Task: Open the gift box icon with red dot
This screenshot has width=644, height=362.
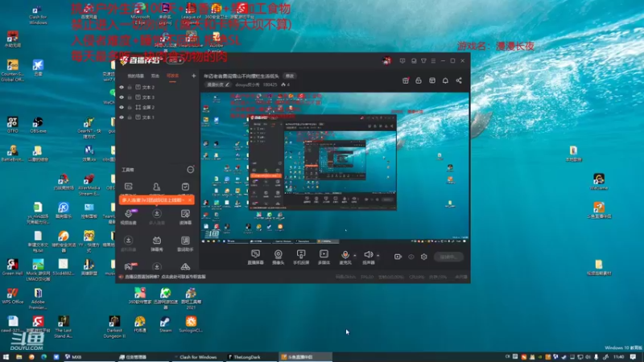Action: (x=406, y=80)
